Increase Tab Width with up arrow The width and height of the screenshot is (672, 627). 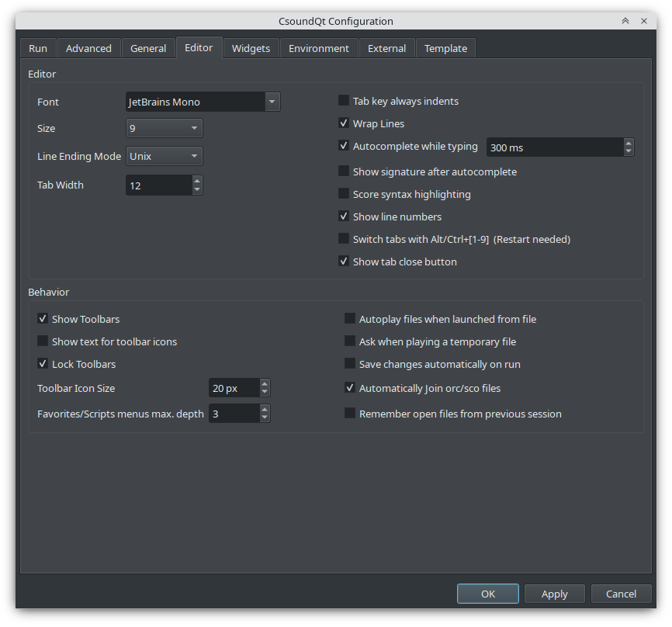click(x=197, y=182)
